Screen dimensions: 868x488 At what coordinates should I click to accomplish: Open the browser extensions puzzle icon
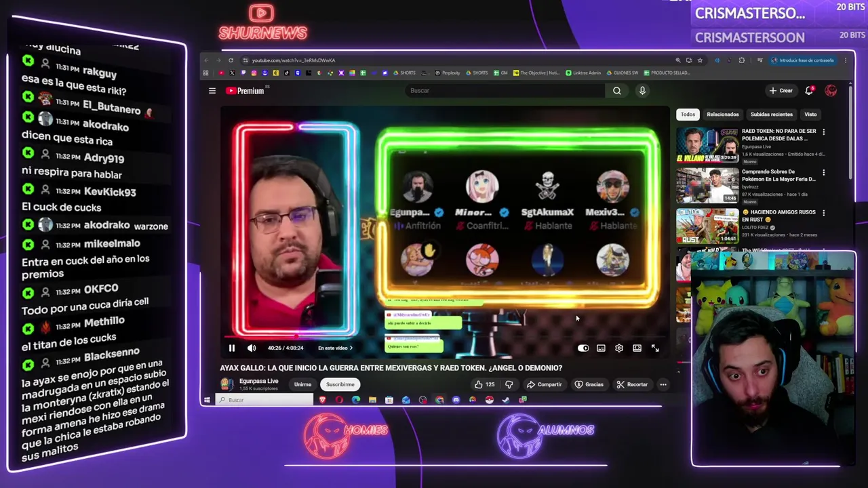pos(741,60)
